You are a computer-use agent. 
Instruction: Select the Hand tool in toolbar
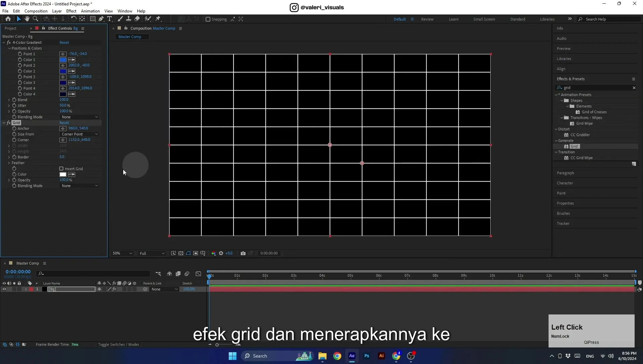point(27,19)
